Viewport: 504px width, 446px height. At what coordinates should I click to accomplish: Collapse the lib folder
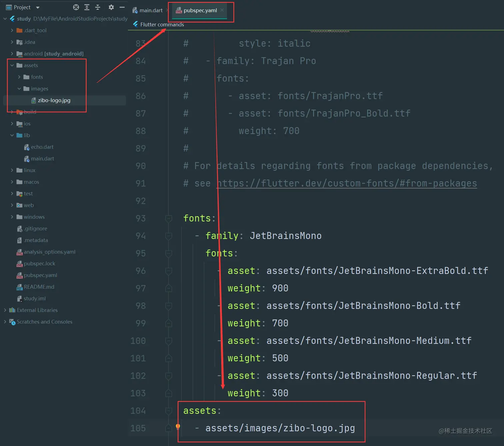(x=12, y=135)
